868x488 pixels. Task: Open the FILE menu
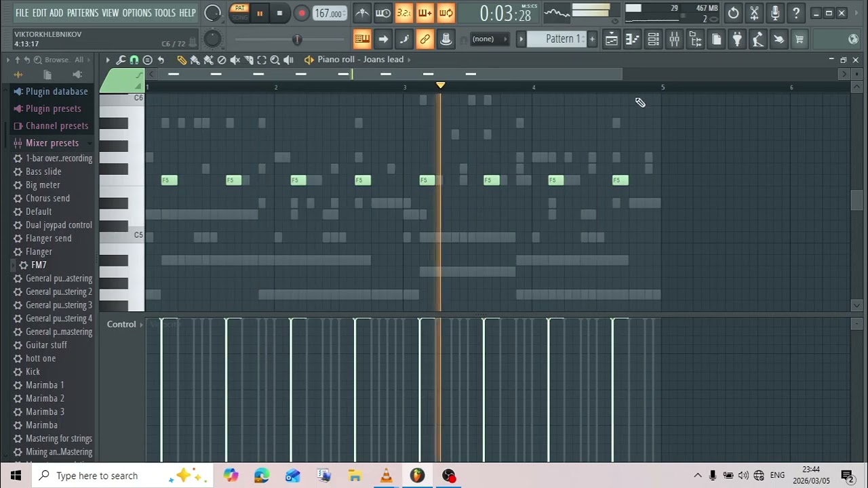click(x=22, y=13)
